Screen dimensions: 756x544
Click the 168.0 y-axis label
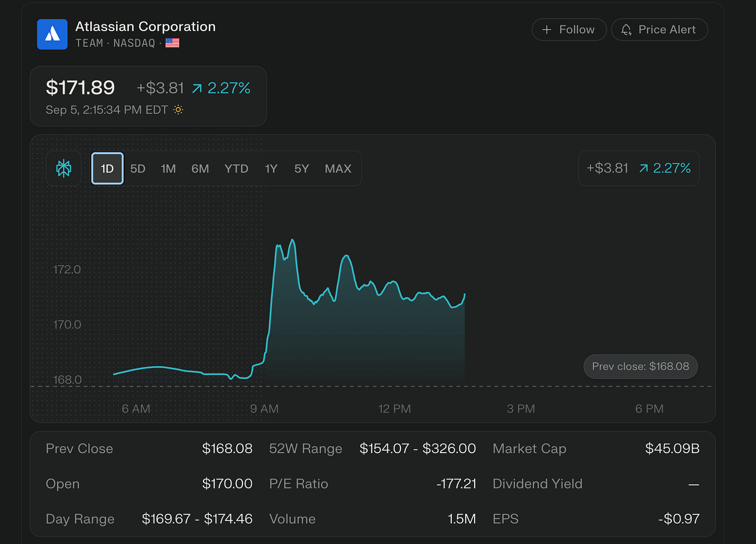(x=67, y=380)
